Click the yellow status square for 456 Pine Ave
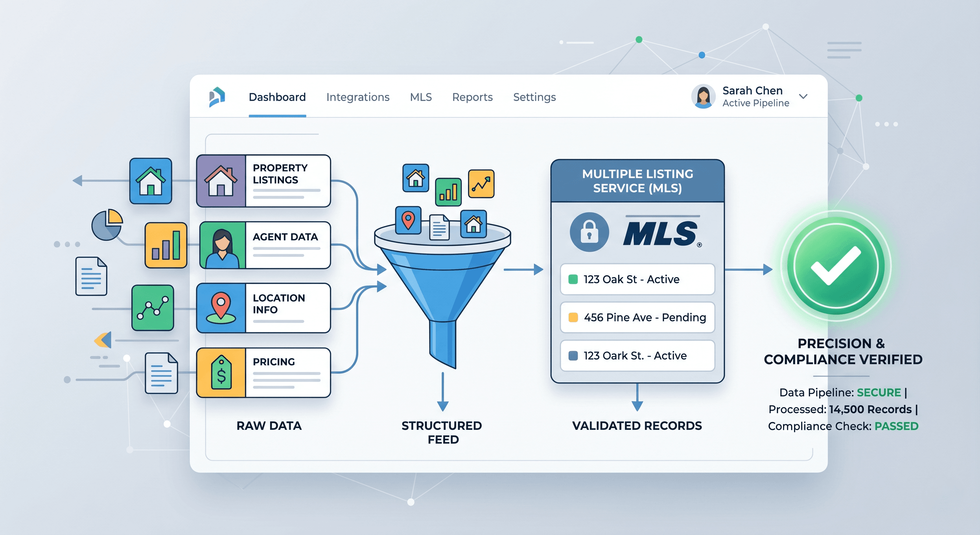The image size is (980, 535). 573,317
